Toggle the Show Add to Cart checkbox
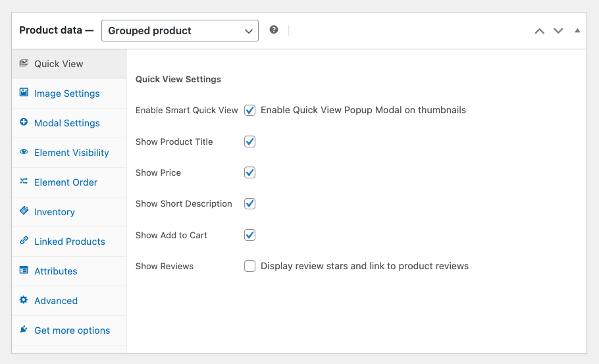This screenshot has width=599, height=364. [x=250, y=235]
